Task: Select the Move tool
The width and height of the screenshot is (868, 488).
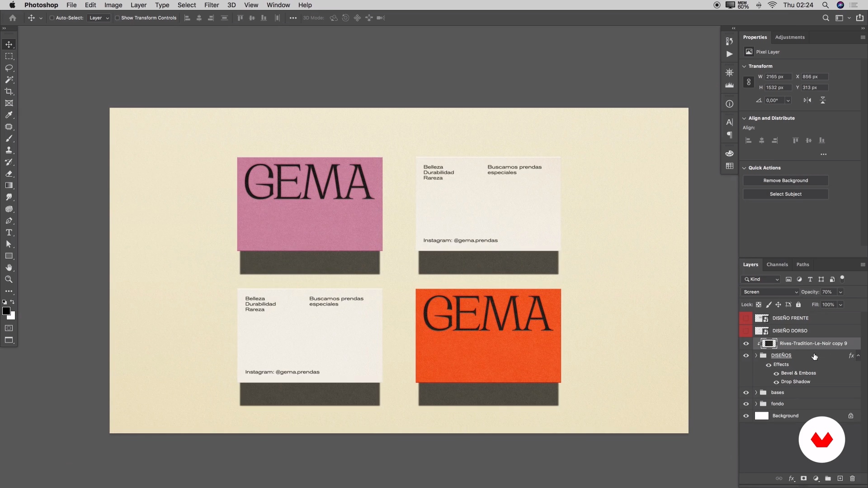Action: 9,44
